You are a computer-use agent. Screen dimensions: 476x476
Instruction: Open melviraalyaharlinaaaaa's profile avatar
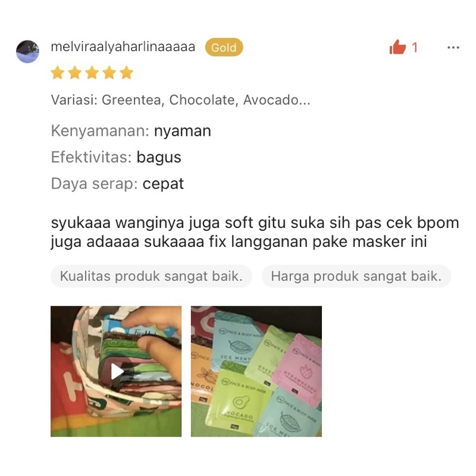(x=27, y=51)
